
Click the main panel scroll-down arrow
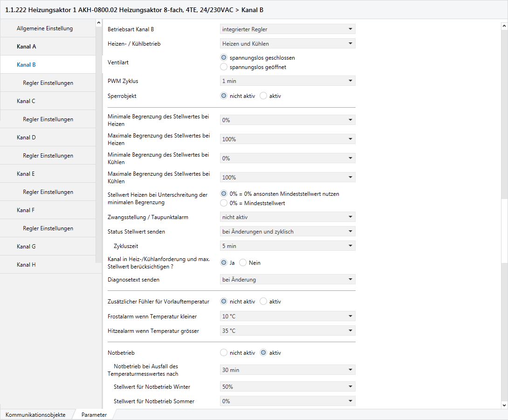(x=504, y=405)
